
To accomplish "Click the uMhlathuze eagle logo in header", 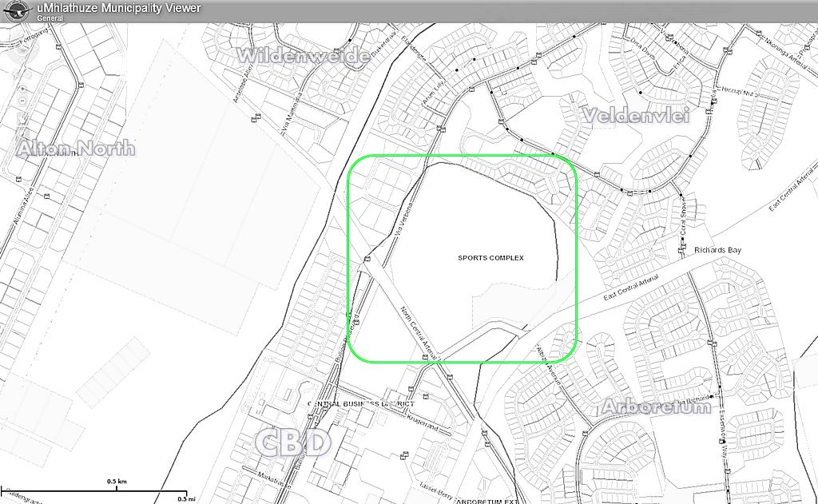I will [x=18, y=11].
